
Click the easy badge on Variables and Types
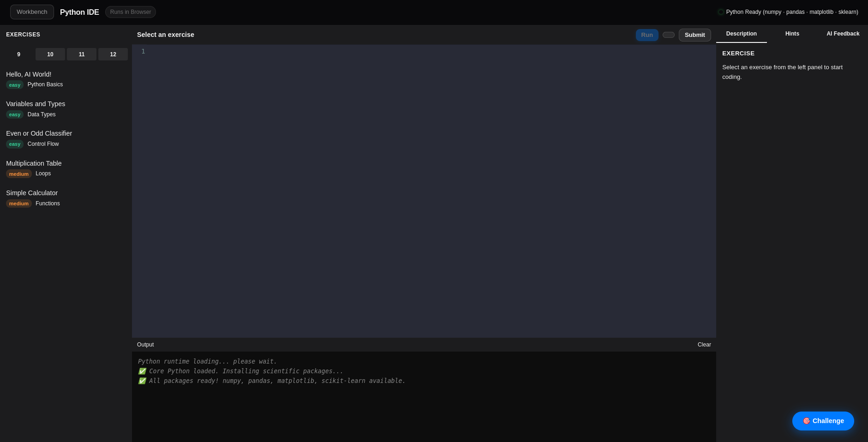(x=14, y=114)
